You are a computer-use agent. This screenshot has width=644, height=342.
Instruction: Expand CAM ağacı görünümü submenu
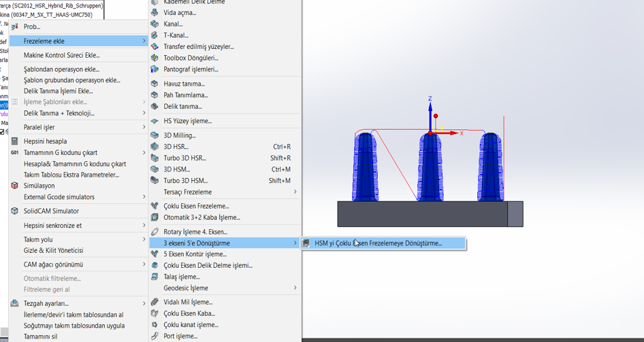click(x=144, y=264)
